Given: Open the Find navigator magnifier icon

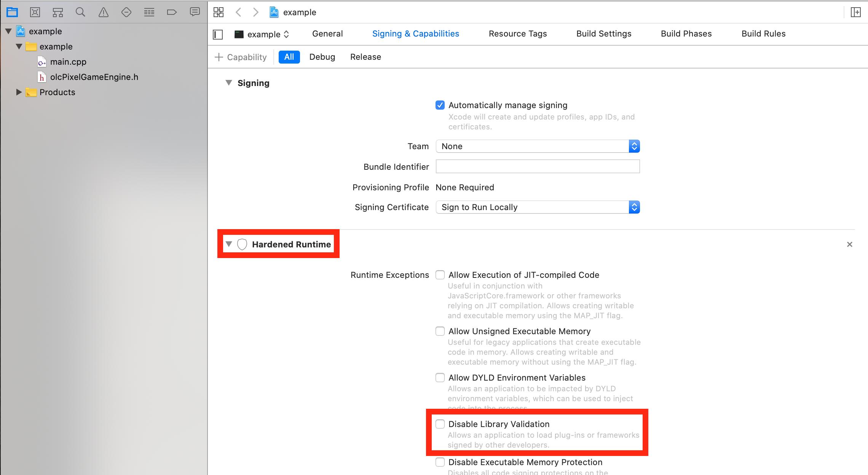Looking at the screenshot, I should [80, 12].
